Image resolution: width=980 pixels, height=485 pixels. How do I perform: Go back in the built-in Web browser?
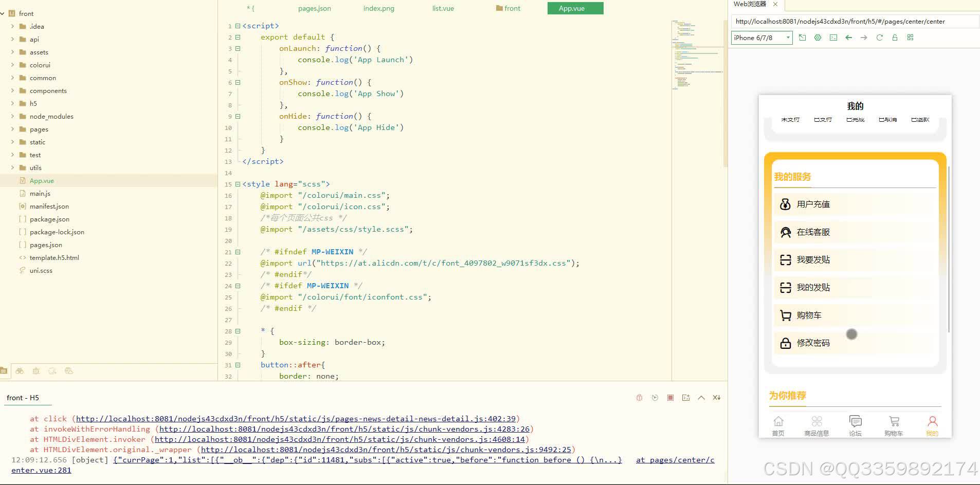[848, 38]
